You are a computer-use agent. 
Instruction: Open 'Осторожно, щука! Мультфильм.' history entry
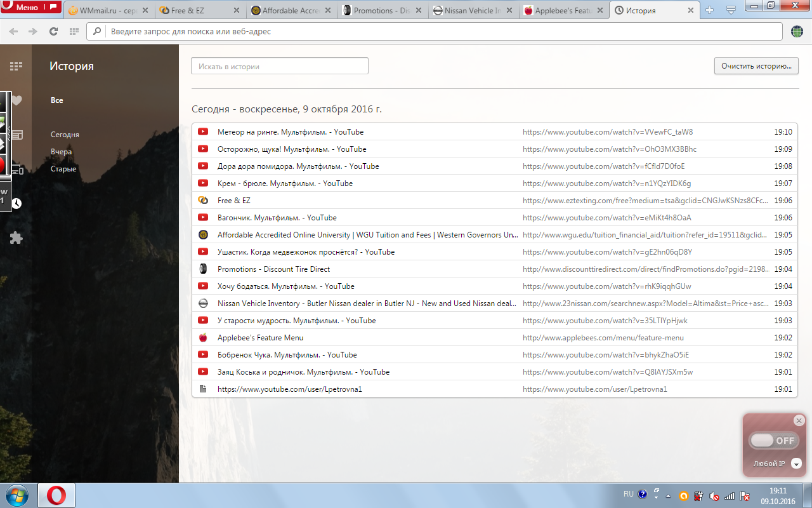(292, 149)
